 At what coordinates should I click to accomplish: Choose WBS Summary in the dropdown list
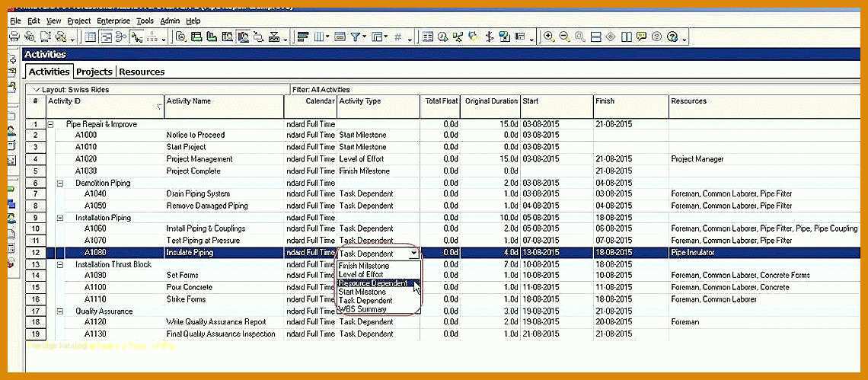[x=362, y=309]
